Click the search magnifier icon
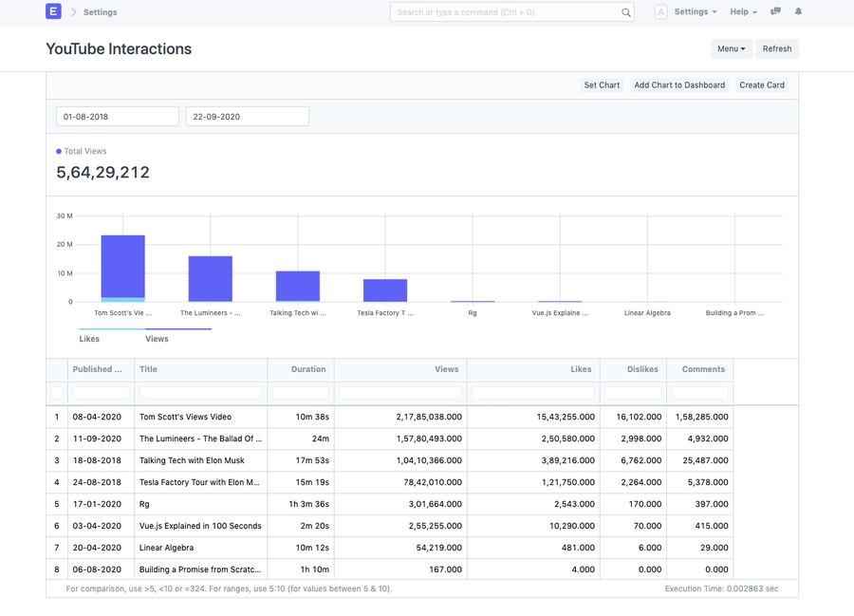This screenshot has width=854, height=616. [625, 12]
